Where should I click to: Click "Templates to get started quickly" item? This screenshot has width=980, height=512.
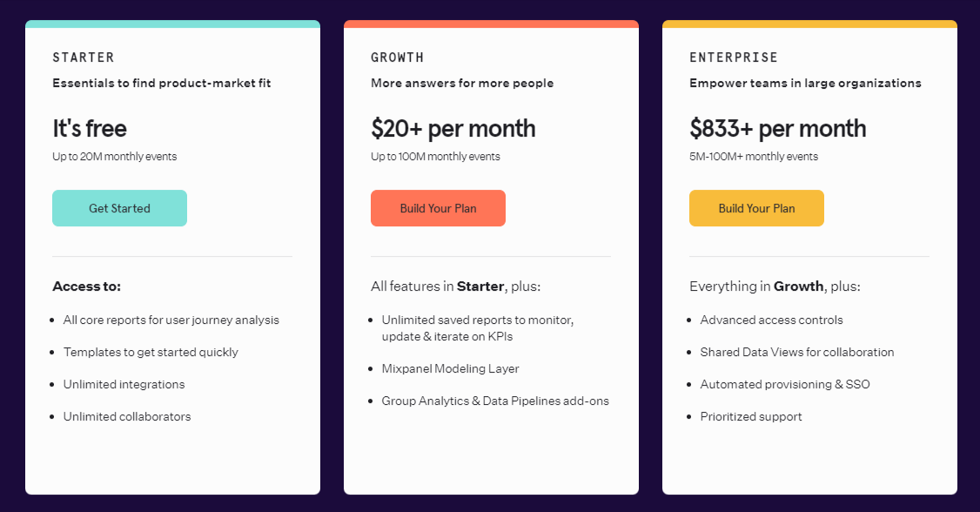[151, 352]
